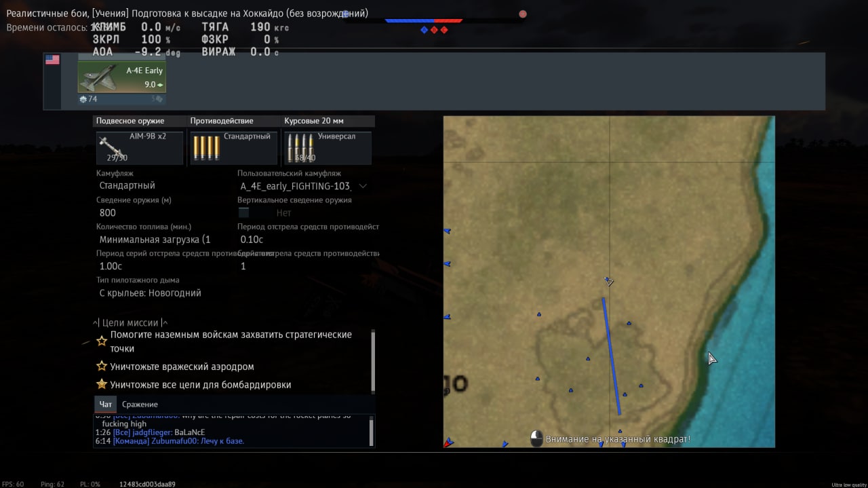This screenshot has height=488, width=868.
Task: Open the Стандартный countermeasures selector
Action: click(x=233, y=147)
